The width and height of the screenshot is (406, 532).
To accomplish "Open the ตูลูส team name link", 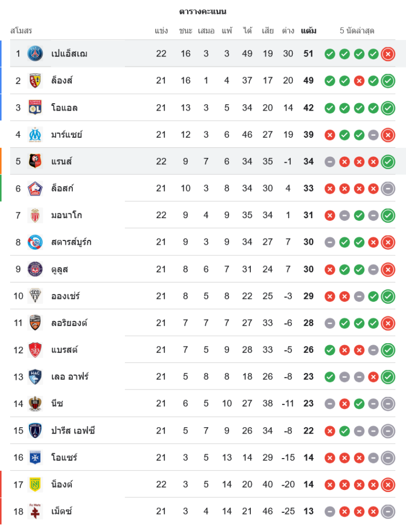I will tap(60, 269).
